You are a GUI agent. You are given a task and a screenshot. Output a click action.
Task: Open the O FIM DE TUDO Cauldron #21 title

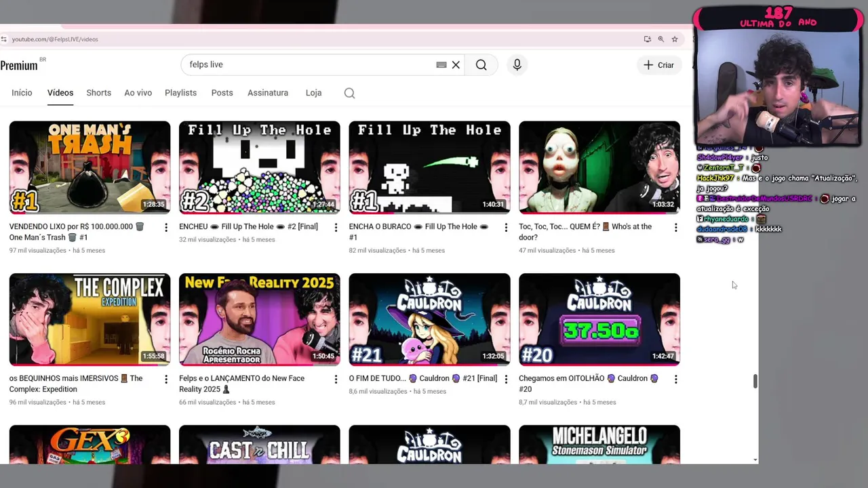tap(423, 378)
